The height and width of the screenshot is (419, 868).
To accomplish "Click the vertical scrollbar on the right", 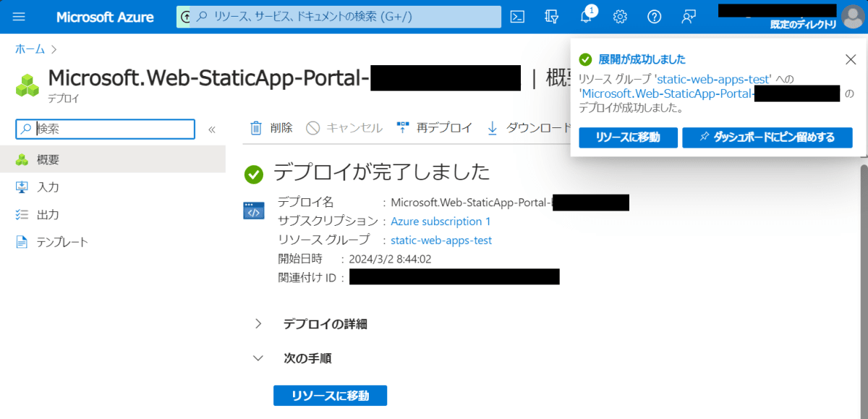I will 863,289.
